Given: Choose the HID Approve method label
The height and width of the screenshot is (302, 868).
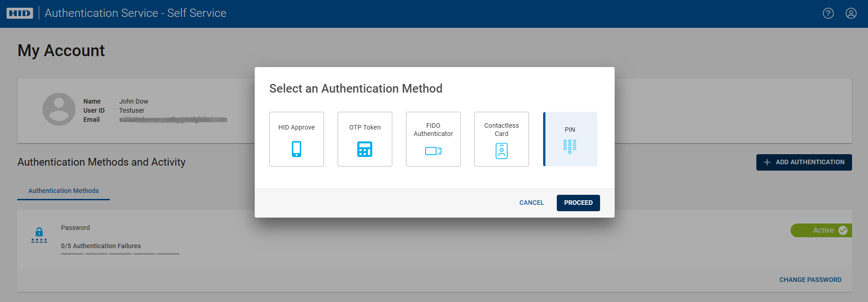Looking at the screenshot, I should (x=297, y=127).
